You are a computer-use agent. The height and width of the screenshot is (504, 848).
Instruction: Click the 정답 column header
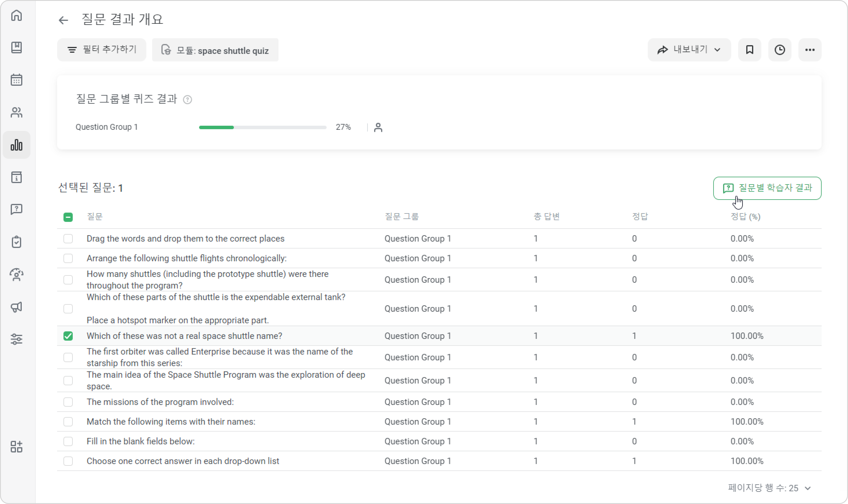[x=640, y=217]
